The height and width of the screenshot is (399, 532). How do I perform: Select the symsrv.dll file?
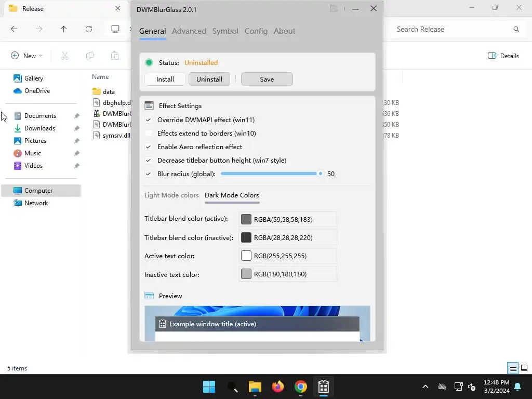pyautogui.click(x=112, y=136)
